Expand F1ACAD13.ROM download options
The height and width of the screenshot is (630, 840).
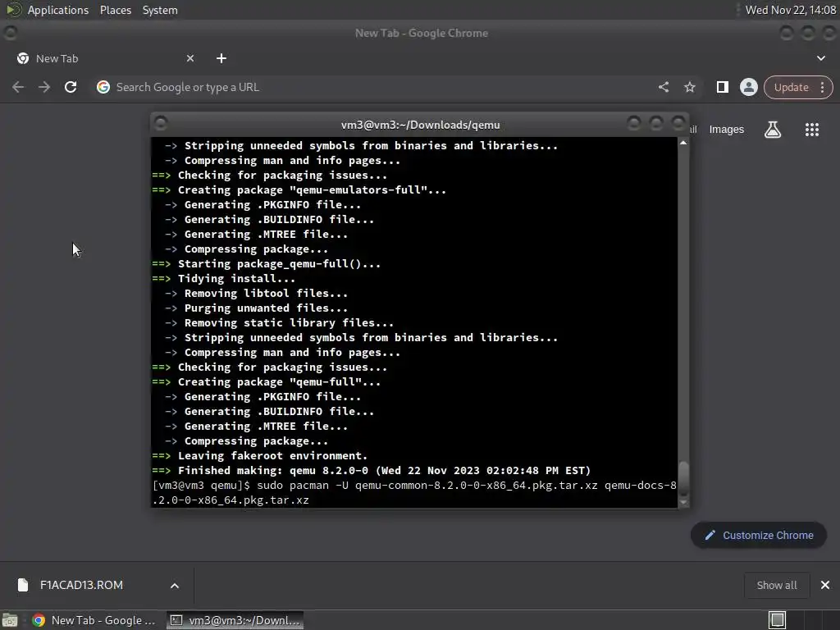pyautogui.click(x=175, y=585)
